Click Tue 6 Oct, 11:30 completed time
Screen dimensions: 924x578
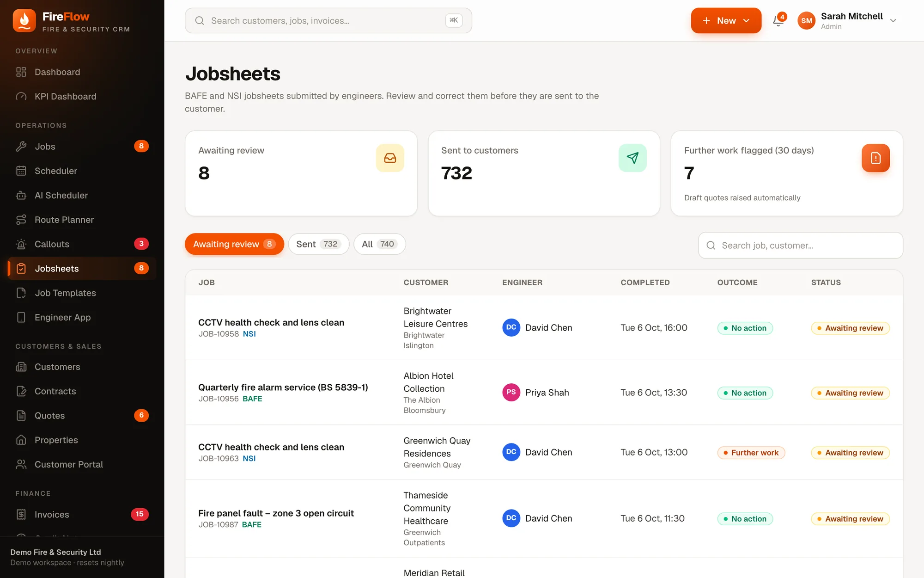tap(652, 519)
